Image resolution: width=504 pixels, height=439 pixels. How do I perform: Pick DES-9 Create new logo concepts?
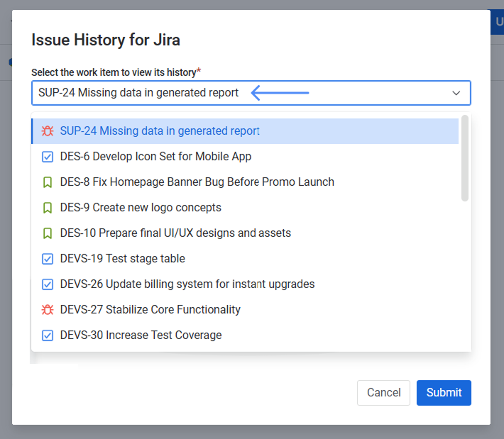click(x=141, y=208)
